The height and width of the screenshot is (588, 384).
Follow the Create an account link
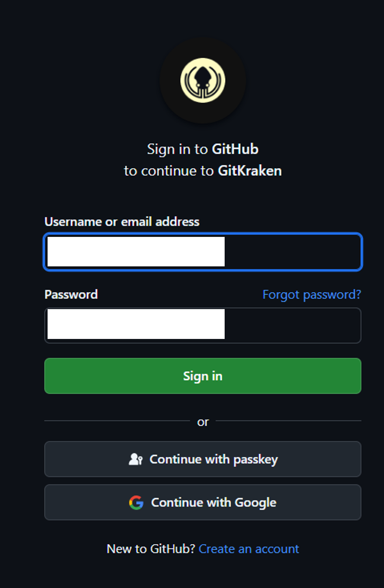pos(249,549)
